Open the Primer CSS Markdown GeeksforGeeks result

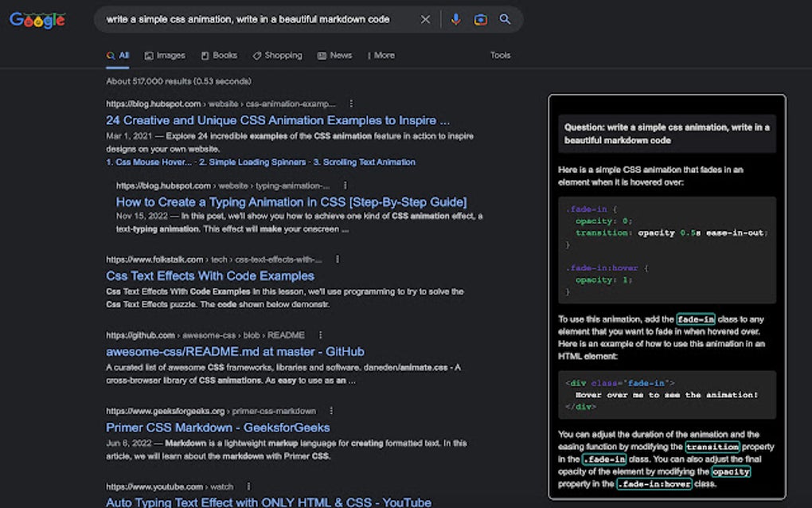click(218, 427)
